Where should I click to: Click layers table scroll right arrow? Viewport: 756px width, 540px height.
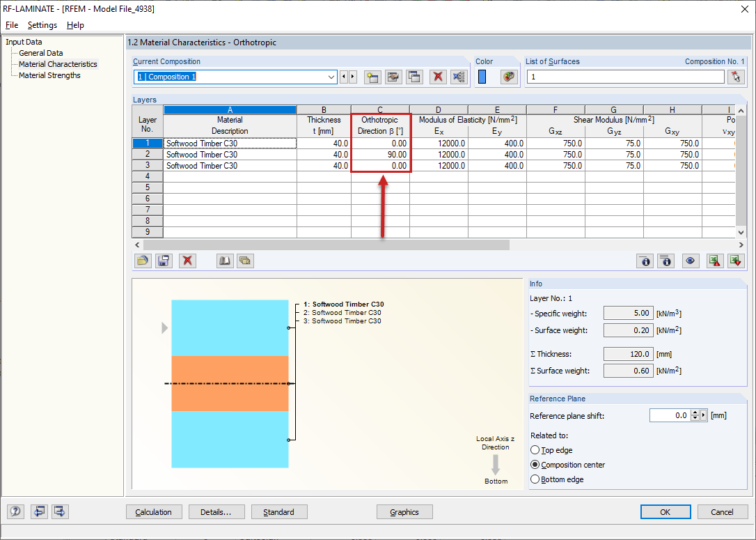[x=741, y=245]
